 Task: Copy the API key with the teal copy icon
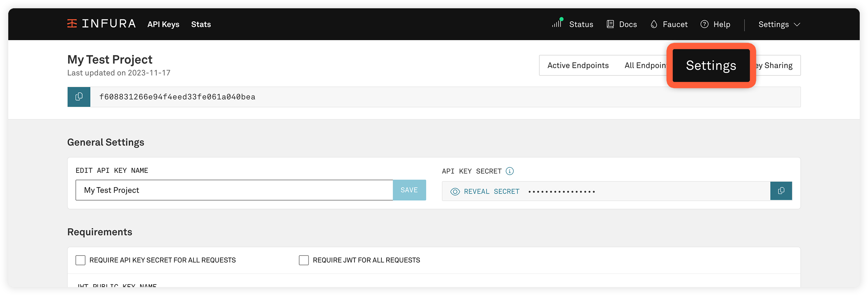pyautogui.click(x=79, y=97)
